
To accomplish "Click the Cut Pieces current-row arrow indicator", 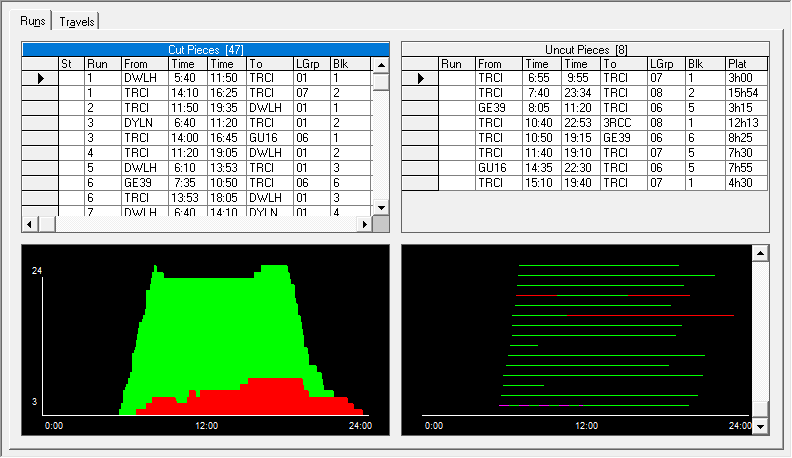I will (40, 78).
